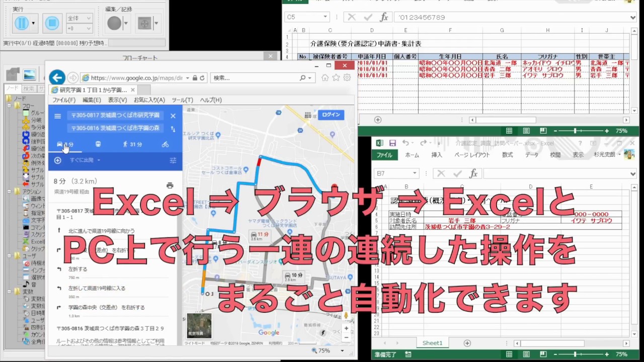Open the ツール(T) menu in browser

(182, 100)
